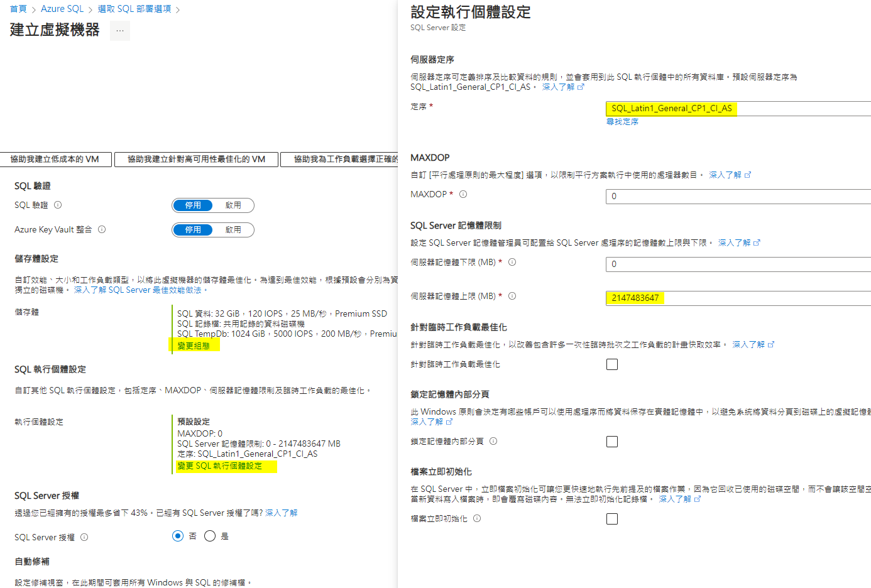Open 深入了解 link in SQL Server 記憶體限制
Screen dimensions: 871x588
coord(739,242)
